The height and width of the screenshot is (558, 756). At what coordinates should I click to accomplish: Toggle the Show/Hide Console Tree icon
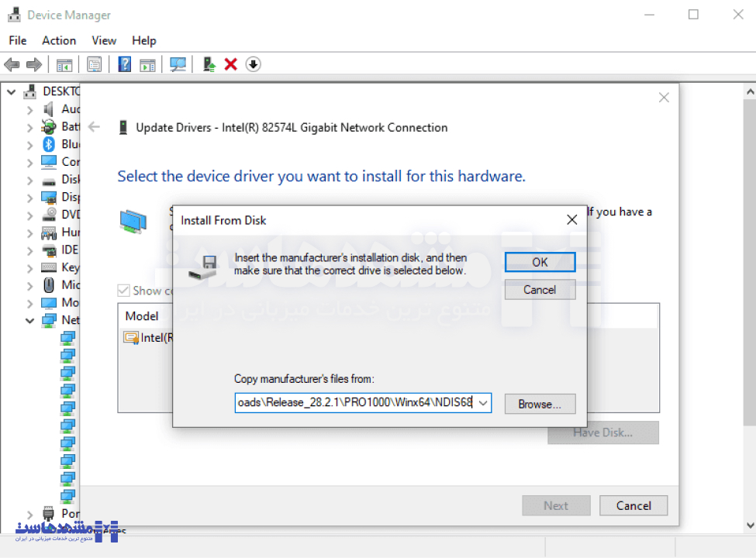[x=64, y=64]
